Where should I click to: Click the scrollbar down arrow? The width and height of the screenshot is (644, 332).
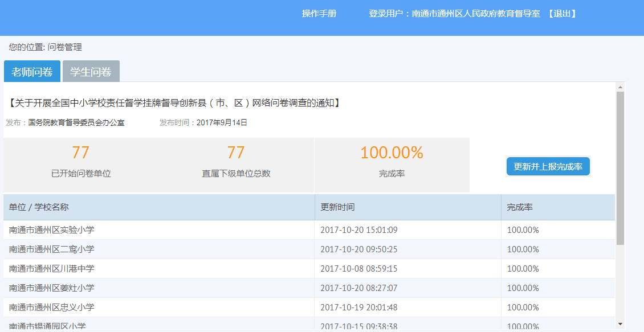tap(620, 324)
